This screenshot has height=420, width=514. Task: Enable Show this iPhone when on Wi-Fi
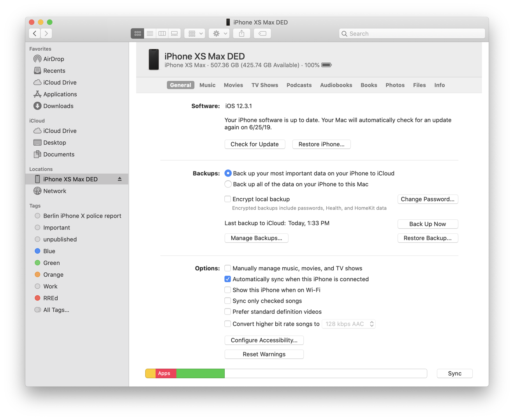pyautogui.click(x=228, y=290)
